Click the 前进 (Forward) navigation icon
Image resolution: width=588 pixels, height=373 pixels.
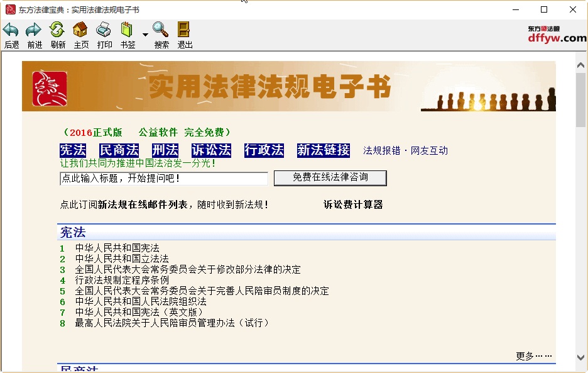34,29
